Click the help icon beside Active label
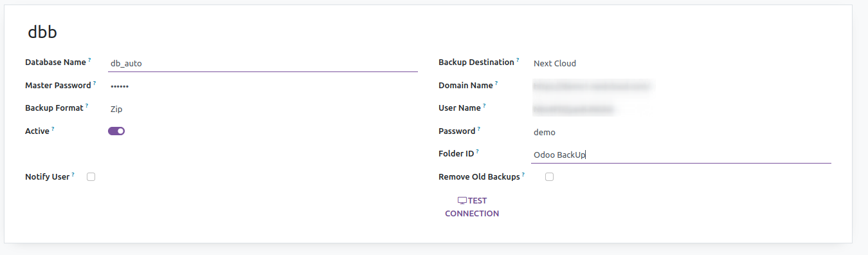 (53, 128)
